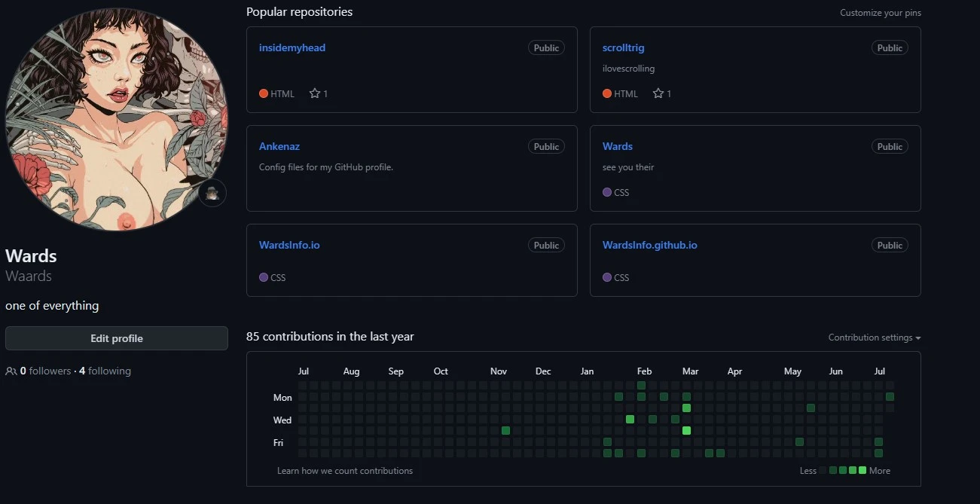This screenshot has height=504, width=980.
Task: Open the WardsInfo.github.io repository
Action: pos(649,245)
